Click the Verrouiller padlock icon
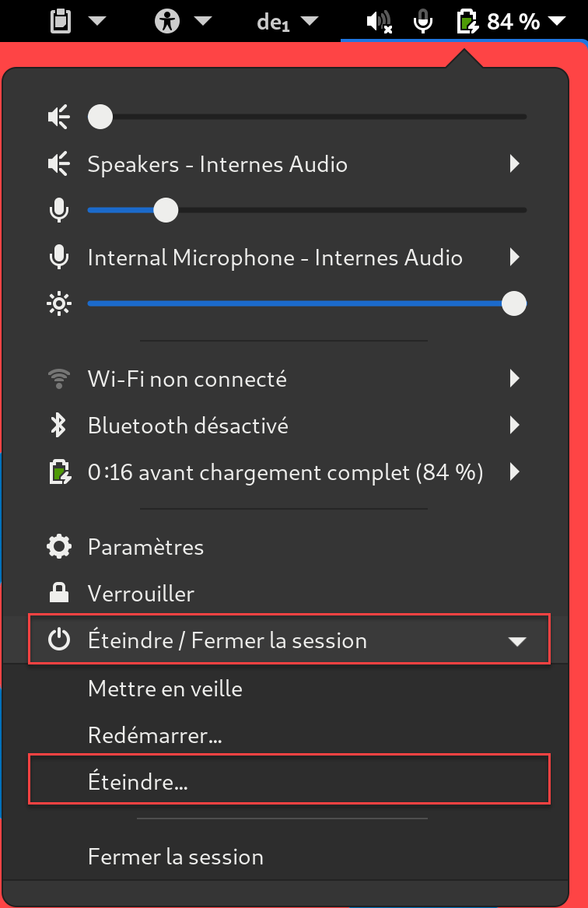Viewport: 588px width, 908px height. pyautogui.click(x=59, y=594)
